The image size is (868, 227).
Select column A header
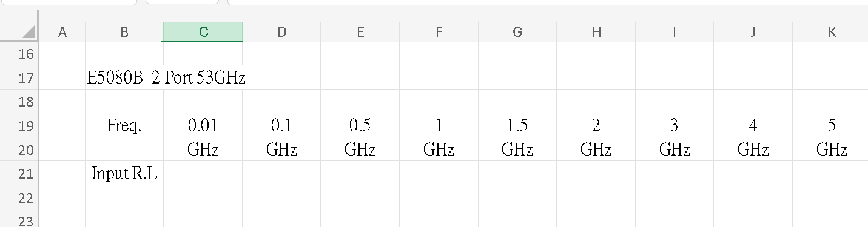[x=62, y=32]
